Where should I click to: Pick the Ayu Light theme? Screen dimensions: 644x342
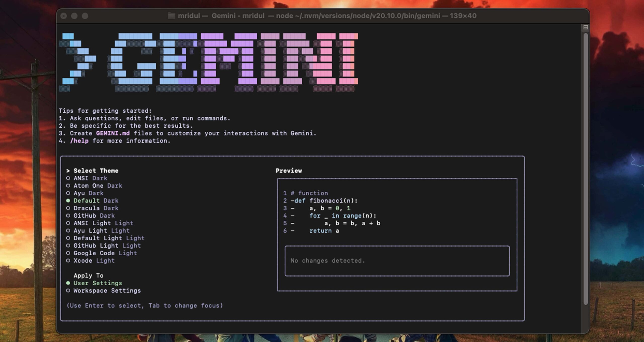[x=98, y=231]
